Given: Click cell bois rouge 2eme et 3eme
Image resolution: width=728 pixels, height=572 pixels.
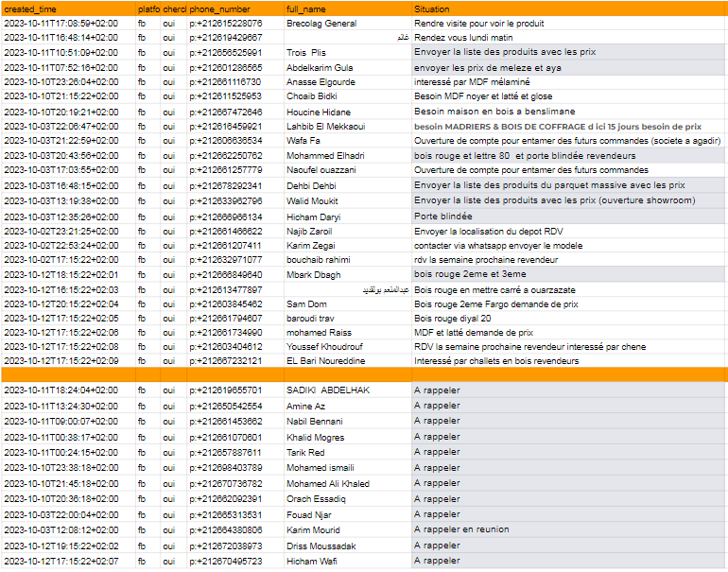Looking at the screenshot, I should pos(569,275).
